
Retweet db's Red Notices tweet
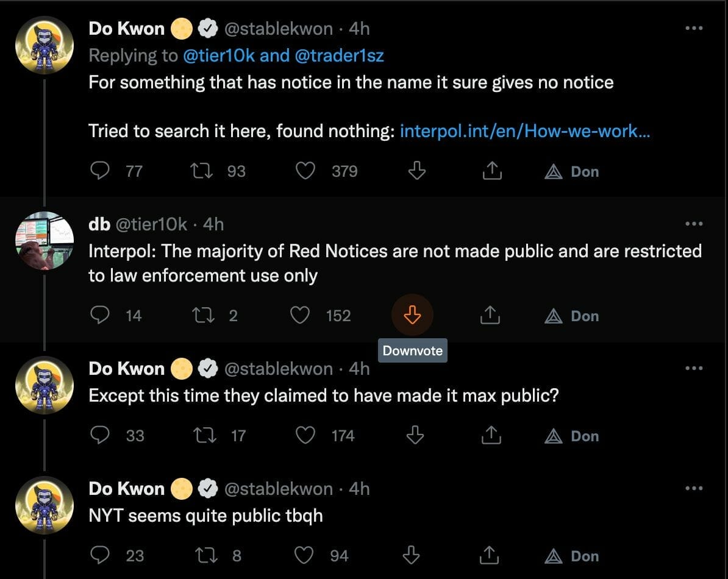(x=202, y=315)
